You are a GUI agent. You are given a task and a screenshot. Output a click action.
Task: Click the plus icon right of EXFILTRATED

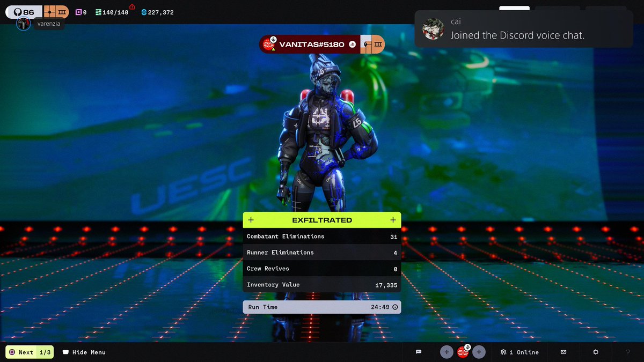393,220
